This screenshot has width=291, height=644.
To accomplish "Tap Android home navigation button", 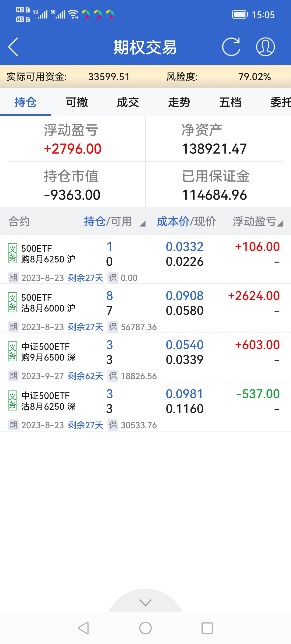I will point(145,628).
